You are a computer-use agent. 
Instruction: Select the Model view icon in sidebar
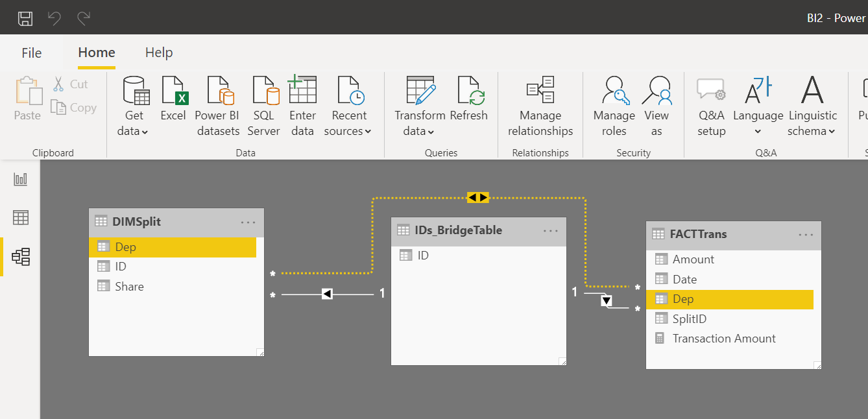coord(21,257)
